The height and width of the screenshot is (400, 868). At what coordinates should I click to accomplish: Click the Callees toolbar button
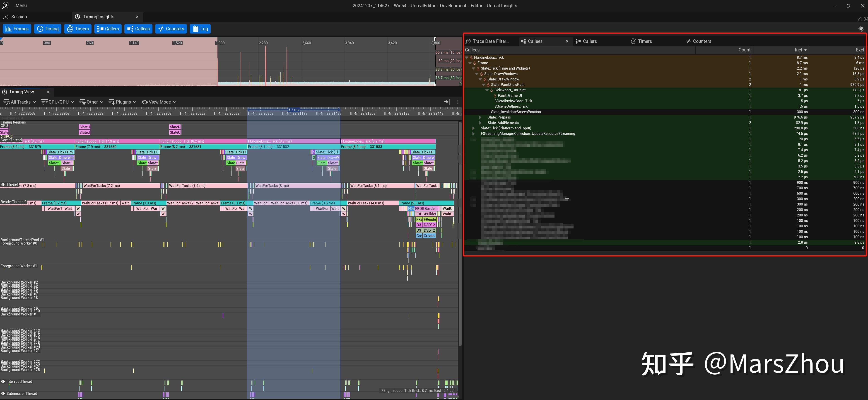[x=138, y=29]
